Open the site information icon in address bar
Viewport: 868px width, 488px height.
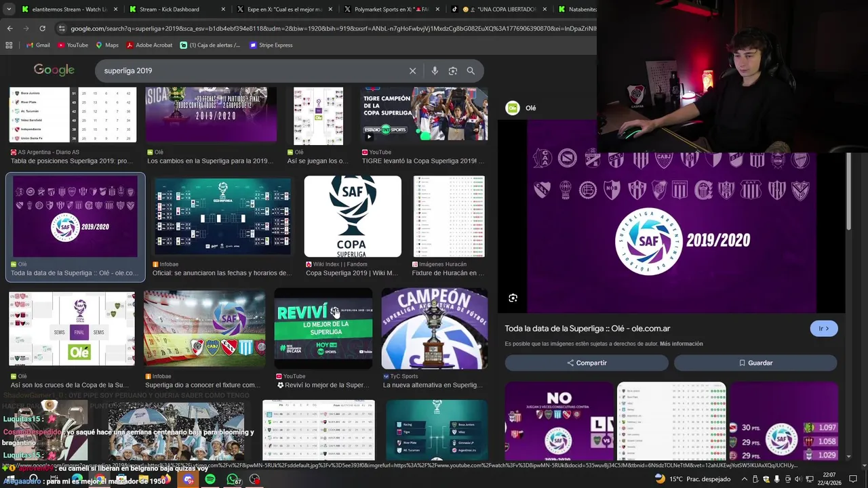(62, 28)
